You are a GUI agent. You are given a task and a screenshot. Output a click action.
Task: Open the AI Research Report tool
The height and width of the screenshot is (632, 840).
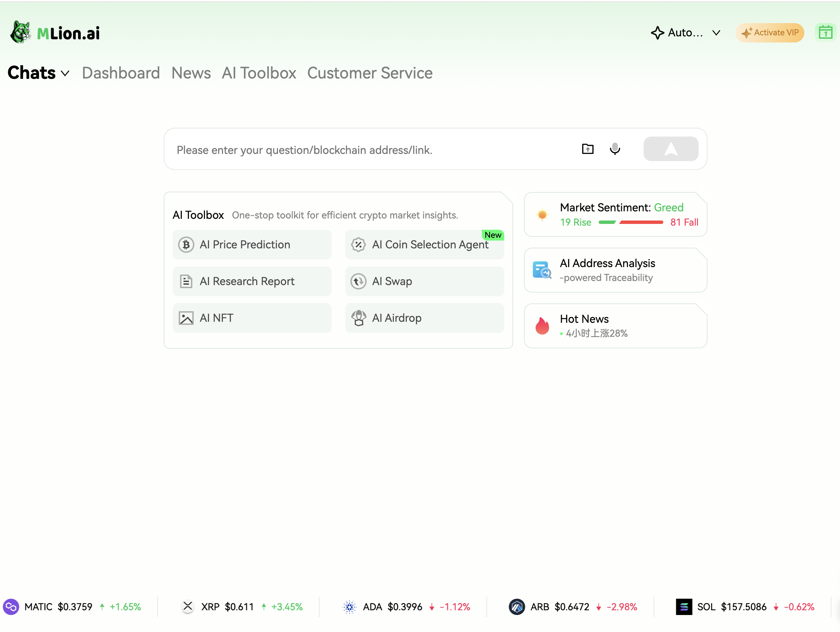pos(252,281)
